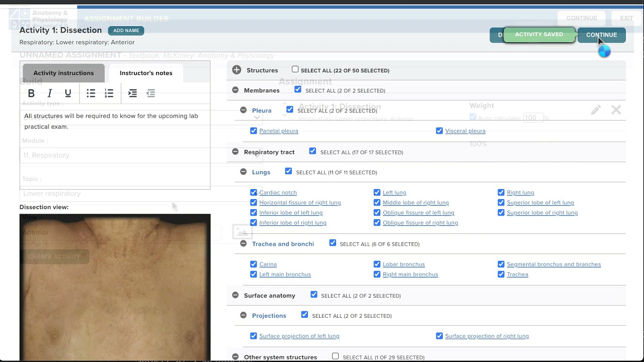Uncheck the Horizontal fissure of right lung checkbox

pos(254,203)
